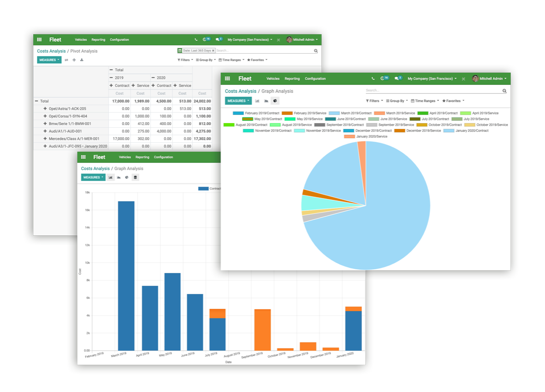Open the apps grid icon in the bar chart window
The image size is (545, 392).
(x=84, y=157)
